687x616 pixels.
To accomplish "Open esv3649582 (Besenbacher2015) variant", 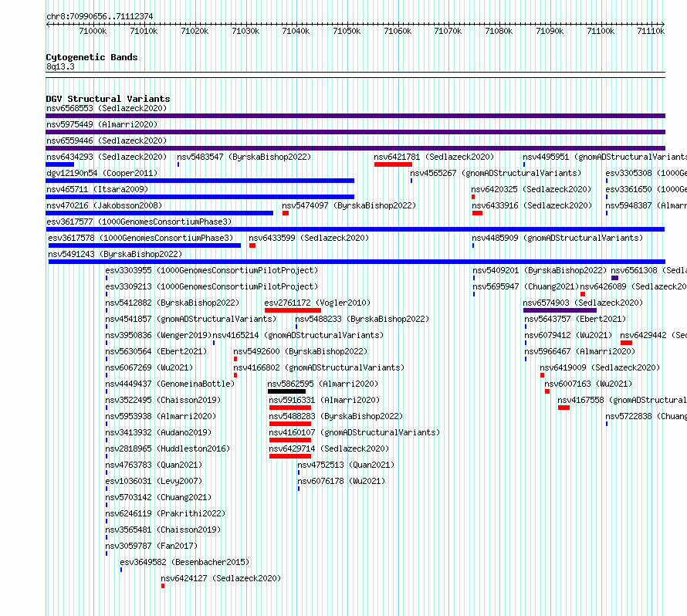I will (185, 562).
